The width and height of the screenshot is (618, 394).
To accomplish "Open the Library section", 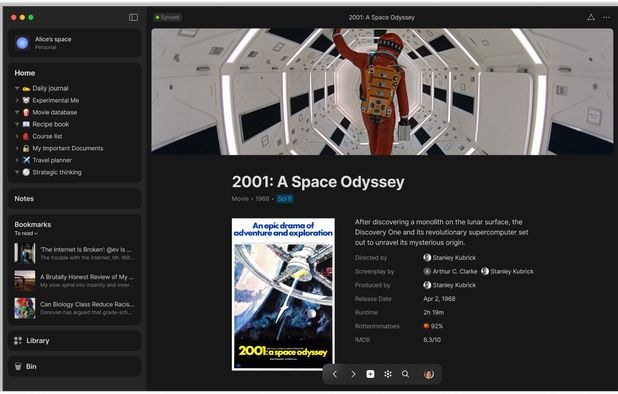I will click(74, 340).
